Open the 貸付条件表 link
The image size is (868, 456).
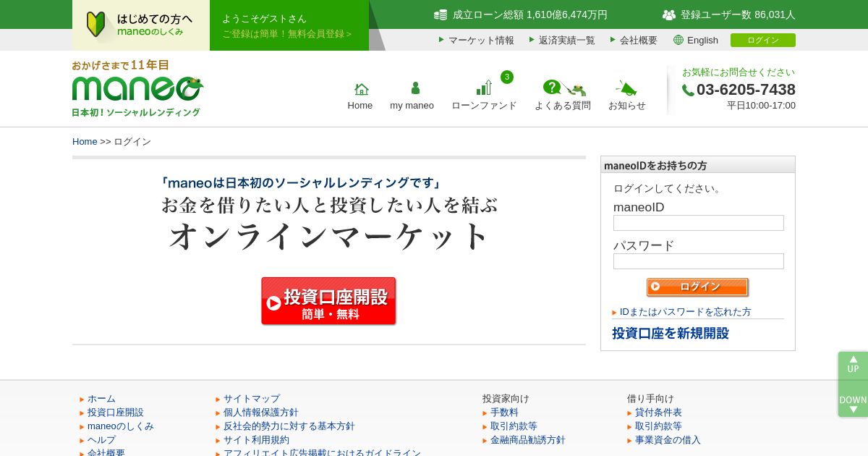pyautogui.click(x=658, y=412)
